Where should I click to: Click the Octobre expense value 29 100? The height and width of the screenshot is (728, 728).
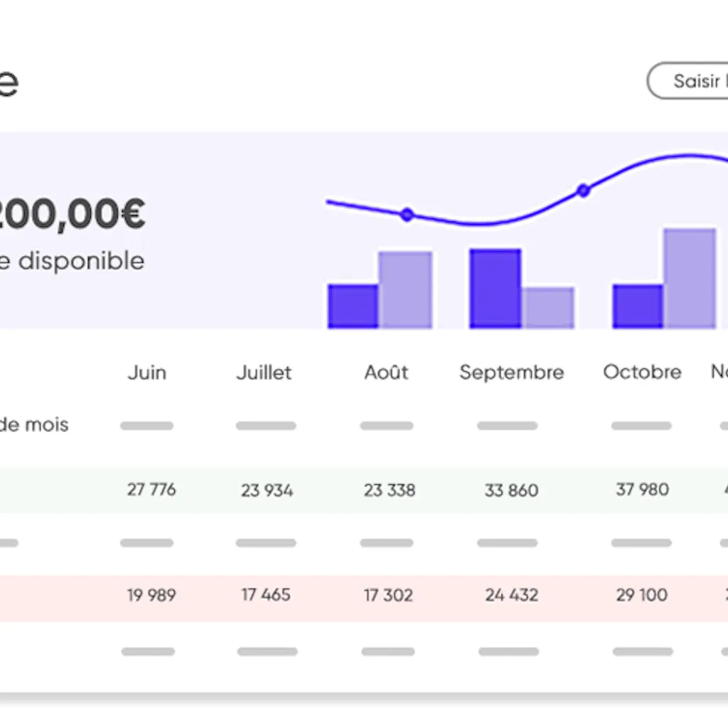(x=642, y=595)
